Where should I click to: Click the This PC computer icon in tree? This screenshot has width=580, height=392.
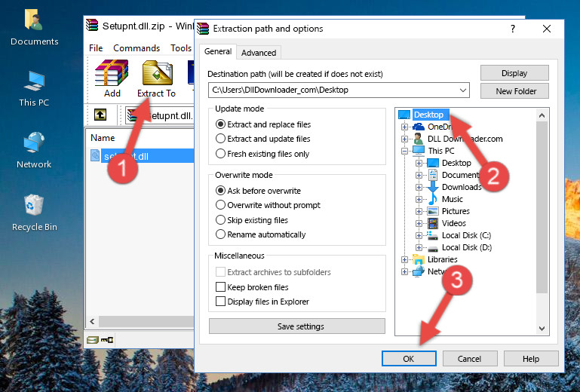point(419,151)
